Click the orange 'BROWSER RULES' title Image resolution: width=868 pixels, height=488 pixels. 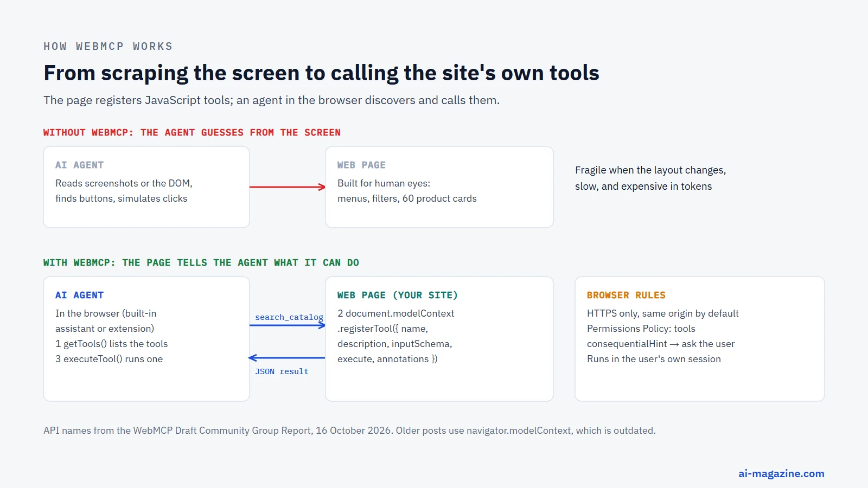[626, 295]
